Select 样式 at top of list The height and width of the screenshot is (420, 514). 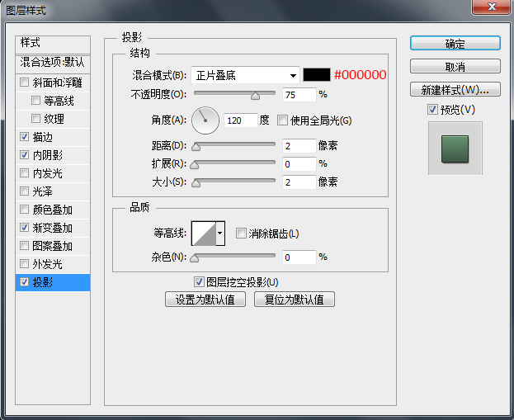click(53, 44)
